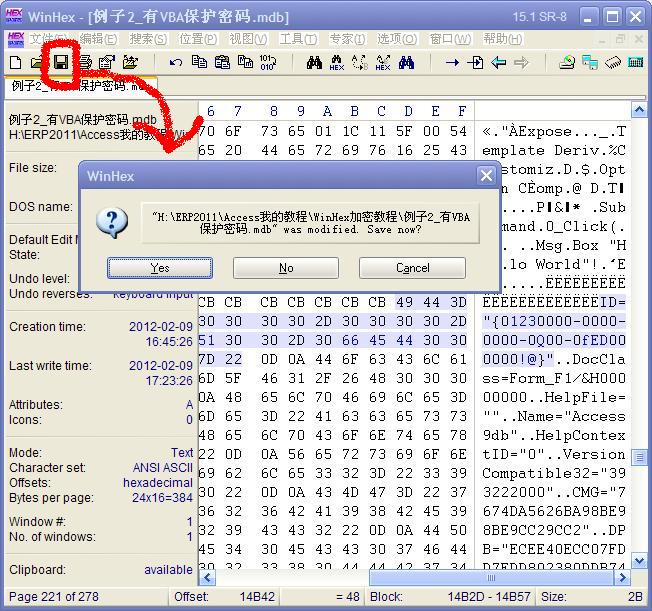Click the Clone Disk toolbar icon
Image resolution: width=652 pixels, height=611 pixels.
(590, 62)
